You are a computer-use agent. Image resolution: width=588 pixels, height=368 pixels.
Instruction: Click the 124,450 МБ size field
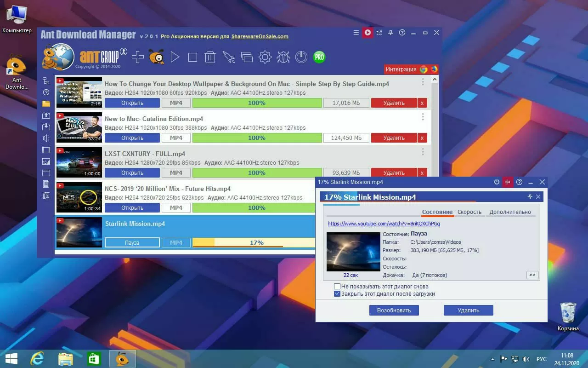click(346, 138)
